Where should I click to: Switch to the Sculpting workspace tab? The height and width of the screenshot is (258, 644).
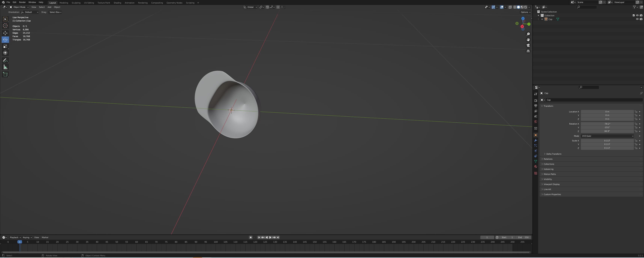(x=76, y=3)
